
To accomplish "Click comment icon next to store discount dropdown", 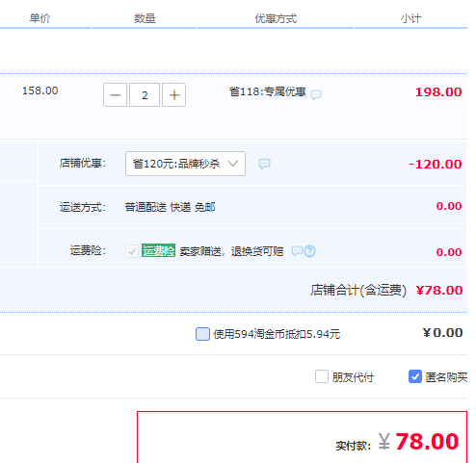I will [x=264, y=164].
